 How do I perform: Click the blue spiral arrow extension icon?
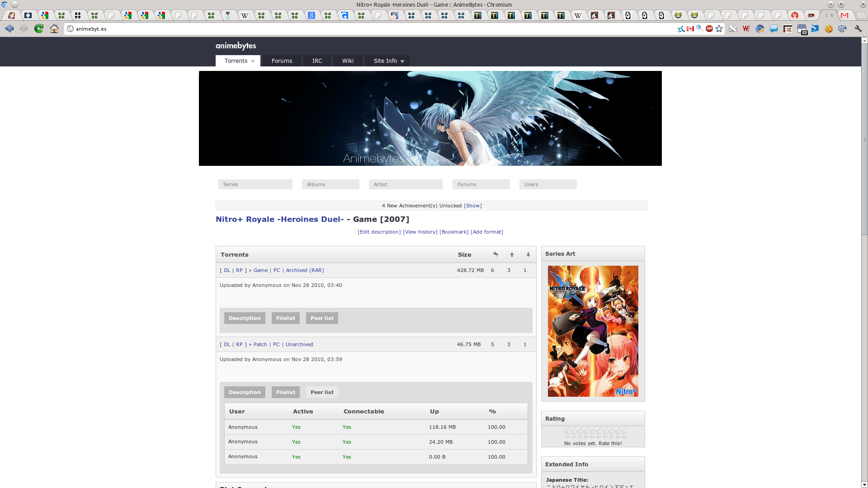point(842,29)
